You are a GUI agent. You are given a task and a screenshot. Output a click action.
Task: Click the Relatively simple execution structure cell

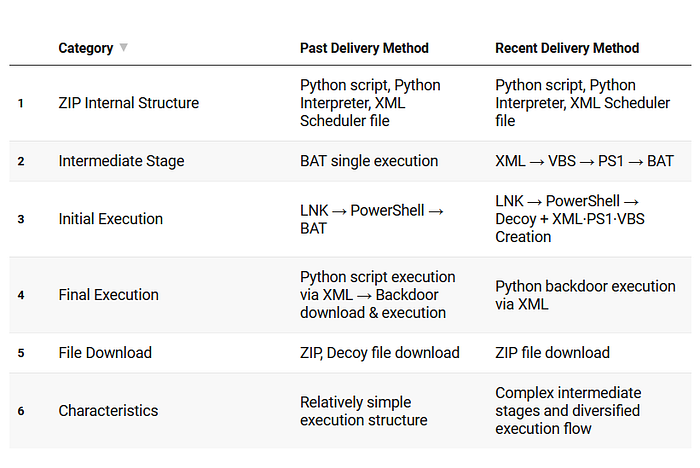point(364,411)
